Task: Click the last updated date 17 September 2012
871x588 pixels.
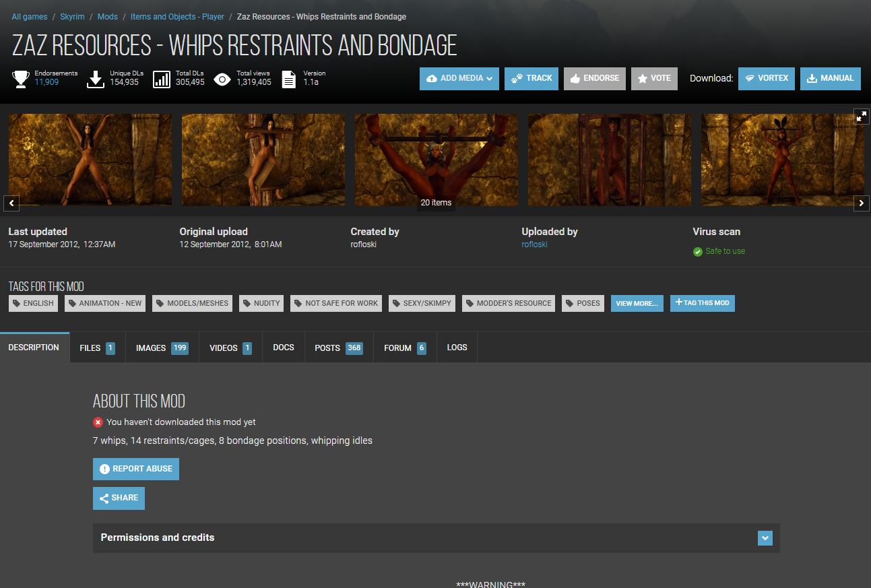Action: (x=62, y=244)
